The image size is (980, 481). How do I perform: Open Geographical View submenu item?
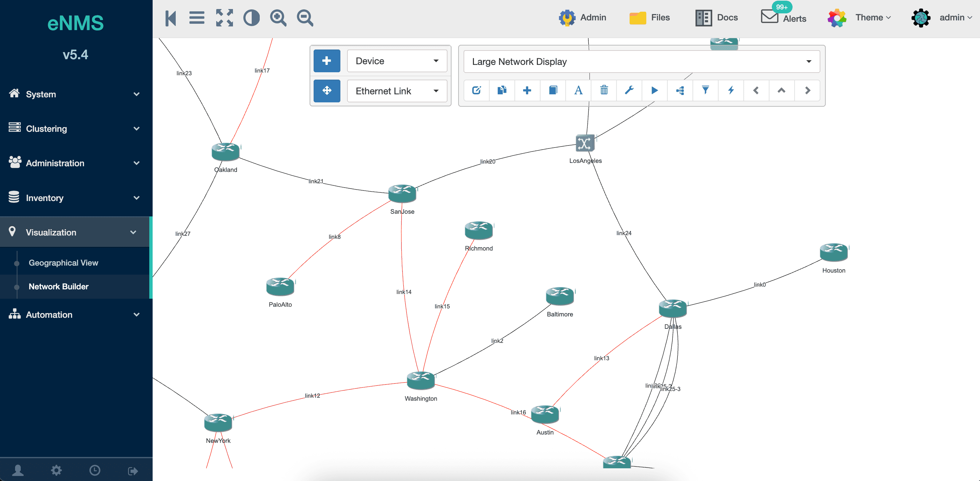(x=63, y=263)
